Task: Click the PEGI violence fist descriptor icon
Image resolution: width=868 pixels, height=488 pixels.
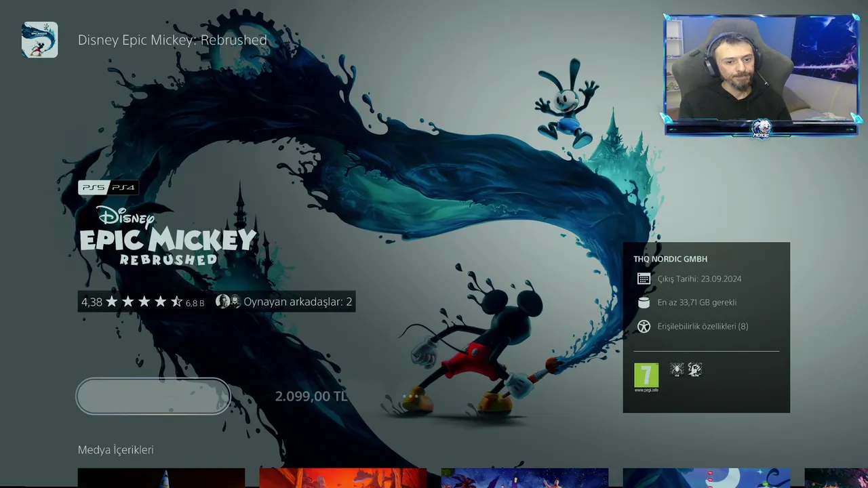Action: tap(694, 369)
